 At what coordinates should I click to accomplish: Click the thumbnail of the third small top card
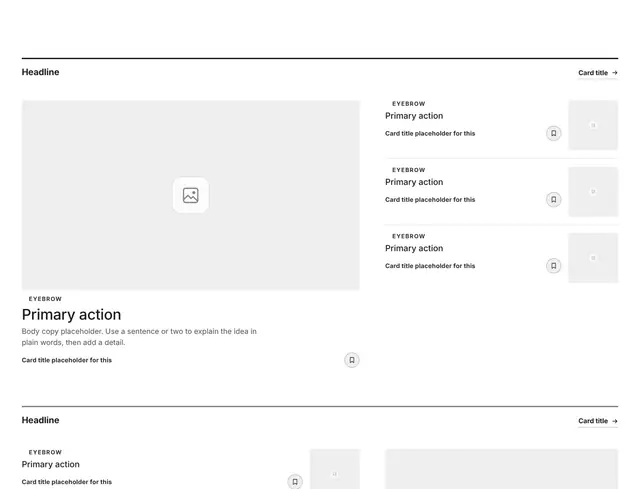coord(593,258)
